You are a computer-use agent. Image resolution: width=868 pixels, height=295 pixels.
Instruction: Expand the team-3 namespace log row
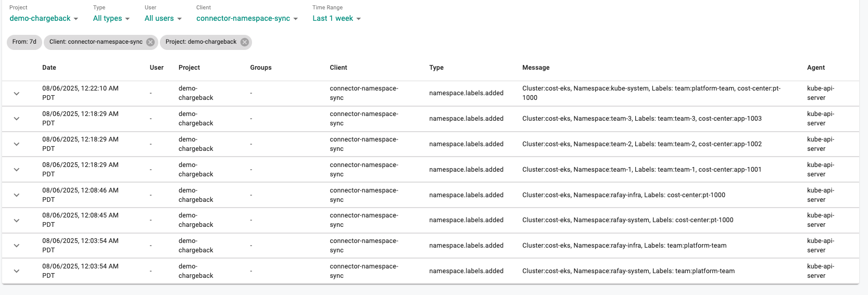[x=17, y=119]
